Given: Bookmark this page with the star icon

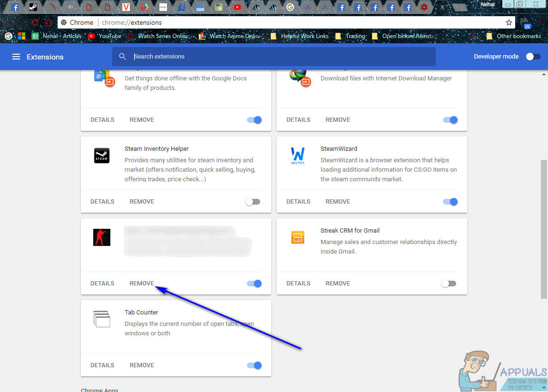Looking at the screenshot, I should (509, 22).
